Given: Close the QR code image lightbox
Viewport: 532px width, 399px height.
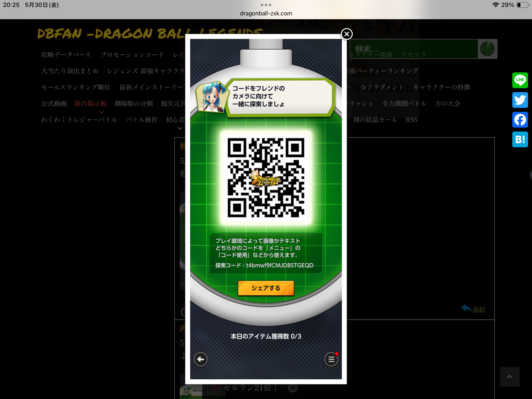Looking at the screenshot, I should click(x=347, y=34).
